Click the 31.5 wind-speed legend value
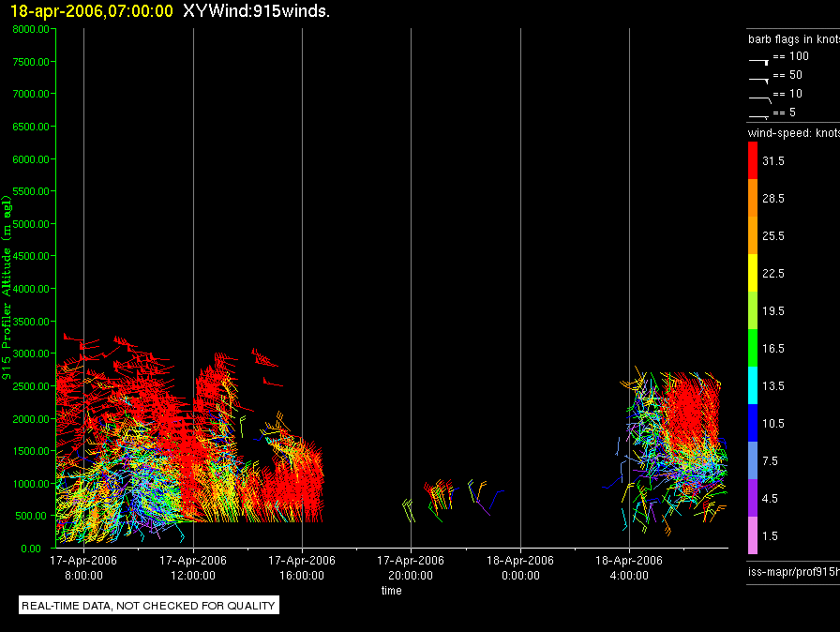 (x=773, y=161)
